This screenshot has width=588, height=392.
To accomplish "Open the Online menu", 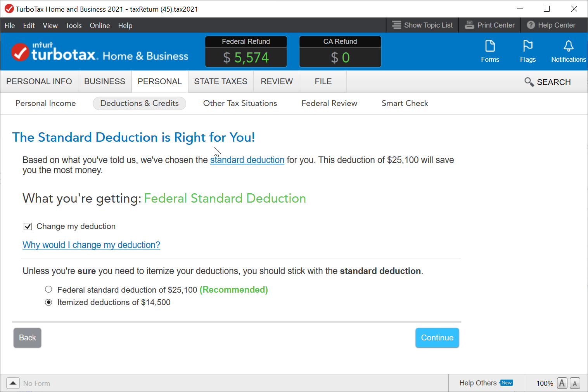I will (100, 25).
